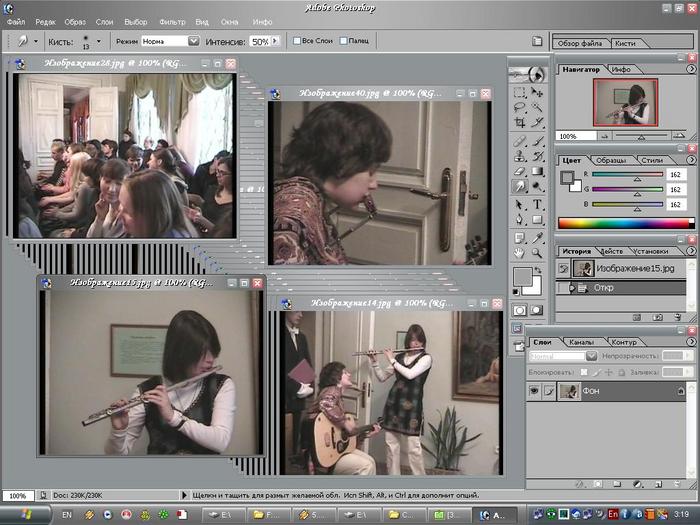Open the 'Фильтр' menu

click(172, 21)
